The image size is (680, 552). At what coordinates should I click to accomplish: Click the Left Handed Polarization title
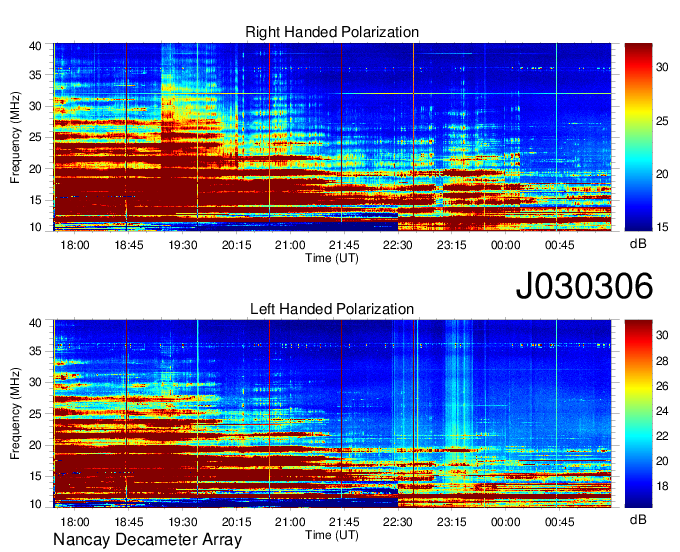coord(332,309)
